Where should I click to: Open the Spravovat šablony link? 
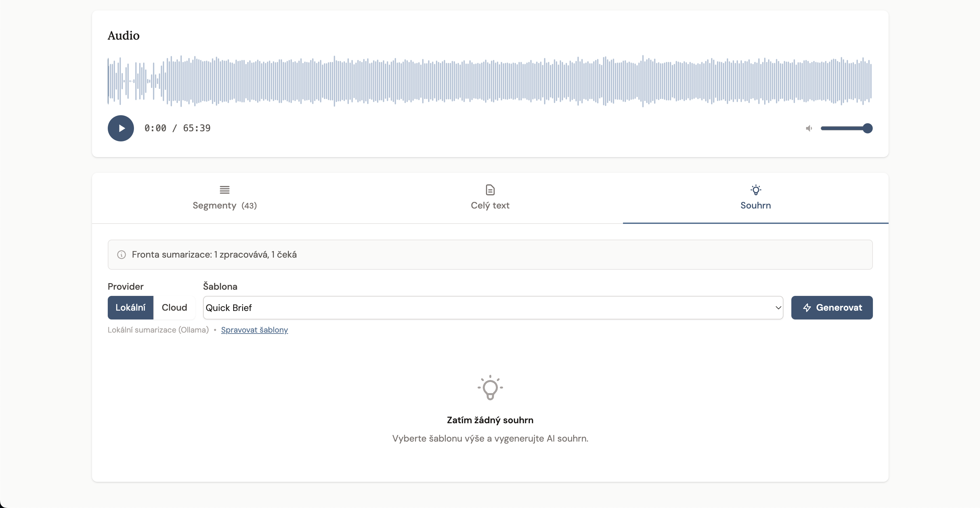click(x=254, y=330)
